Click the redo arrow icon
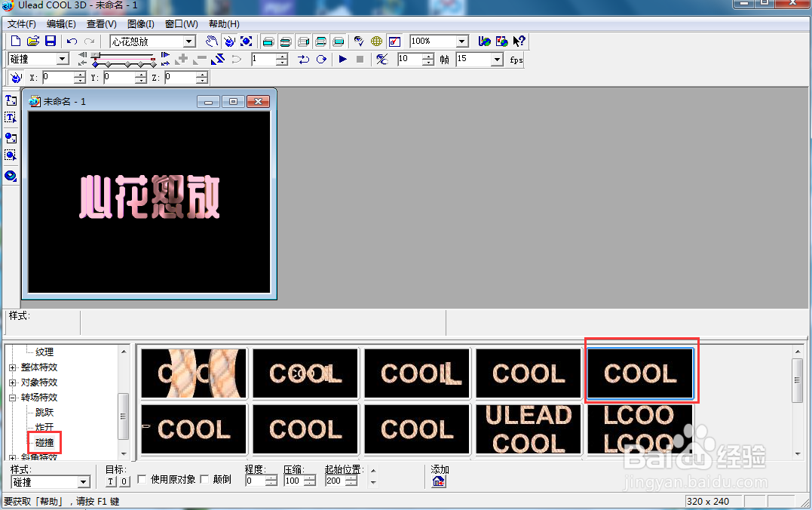Screen dimensions: 812x510 (x=90, y=41)
